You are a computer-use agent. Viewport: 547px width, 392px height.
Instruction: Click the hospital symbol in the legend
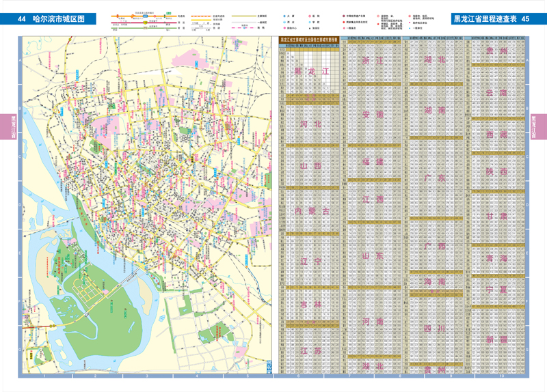[310, 16]
